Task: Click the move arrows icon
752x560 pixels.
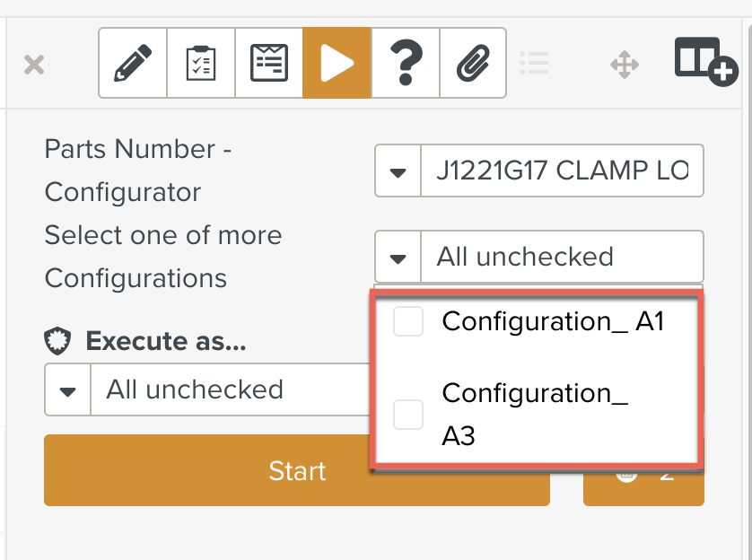Action: tap(625, 65)
